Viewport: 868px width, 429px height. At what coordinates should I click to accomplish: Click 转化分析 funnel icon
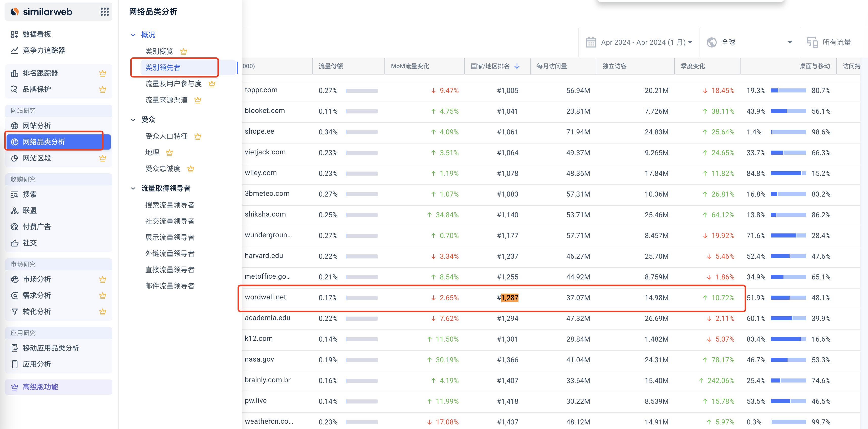(14, 312)
